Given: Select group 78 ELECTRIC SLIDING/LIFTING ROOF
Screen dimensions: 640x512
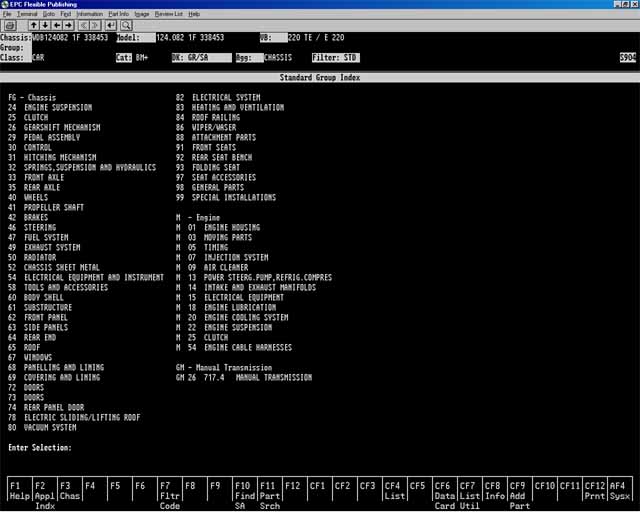Looking at the screenshot, I should pos(74,418).
